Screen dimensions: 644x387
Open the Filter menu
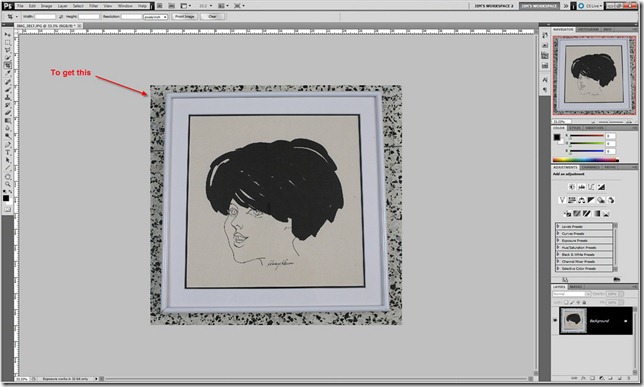(94, 6)
